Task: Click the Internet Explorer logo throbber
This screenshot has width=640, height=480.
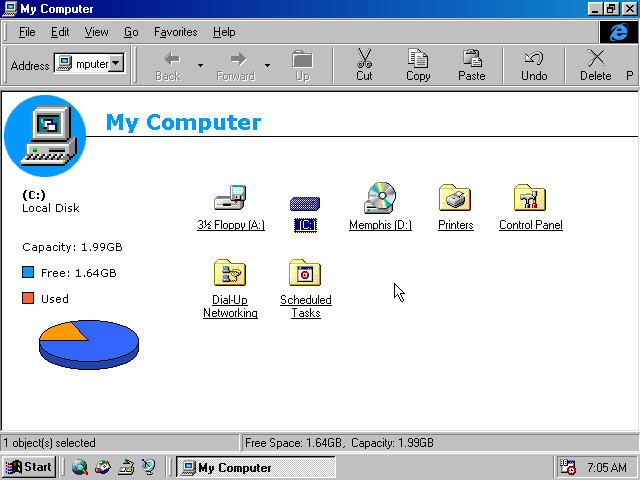Action: pos(618,32)
